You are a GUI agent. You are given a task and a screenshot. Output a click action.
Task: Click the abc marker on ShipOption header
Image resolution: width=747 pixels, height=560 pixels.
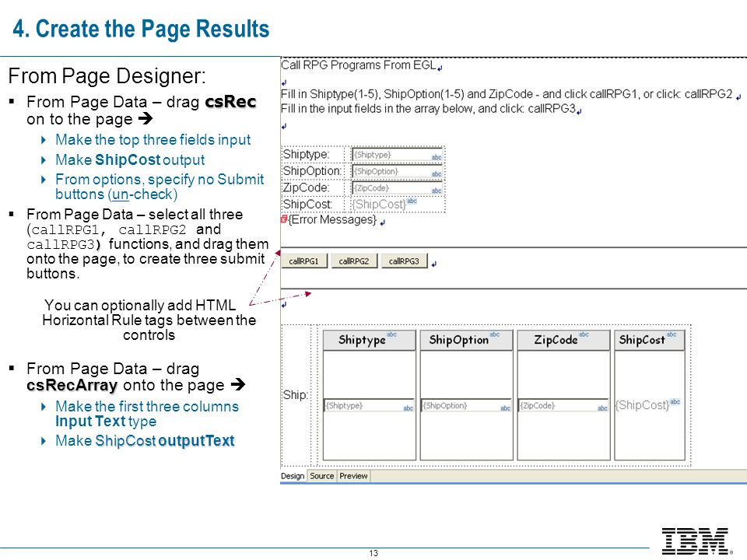click(x=495, y=334)
